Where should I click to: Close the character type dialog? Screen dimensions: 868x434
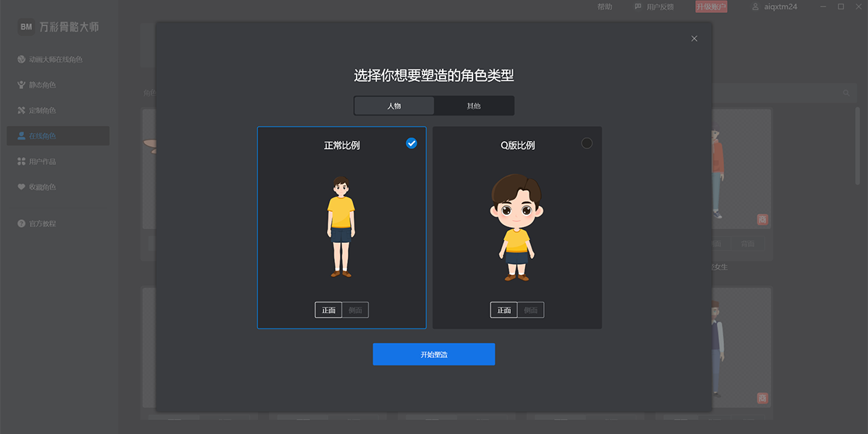coord(694,39)
